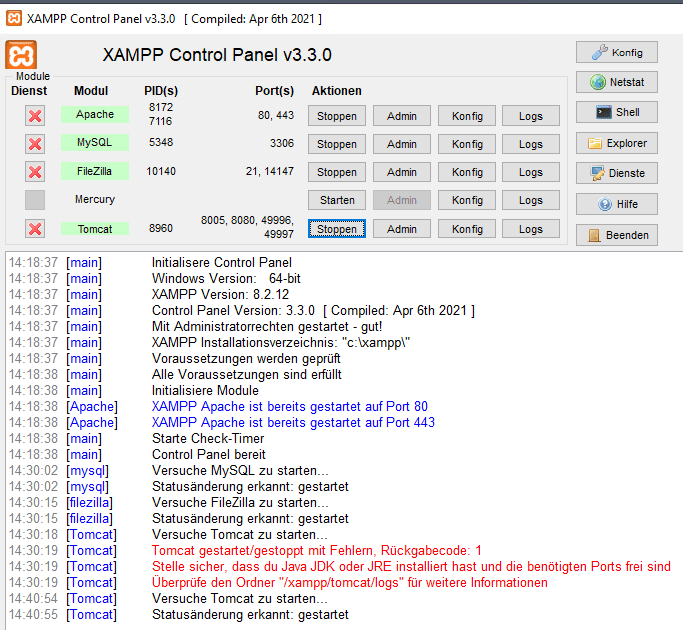Click the Tomcat module label

point(95,229)
